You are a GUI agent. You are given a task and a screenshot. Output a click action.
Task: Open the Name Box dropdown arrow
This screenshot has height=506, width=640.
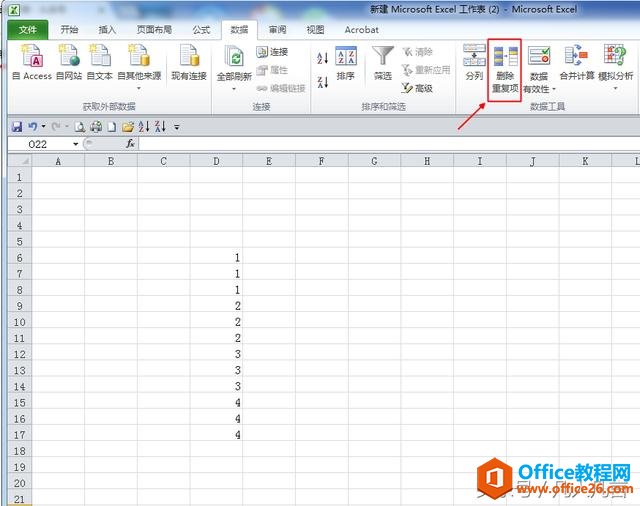click(x=76, y=144)
